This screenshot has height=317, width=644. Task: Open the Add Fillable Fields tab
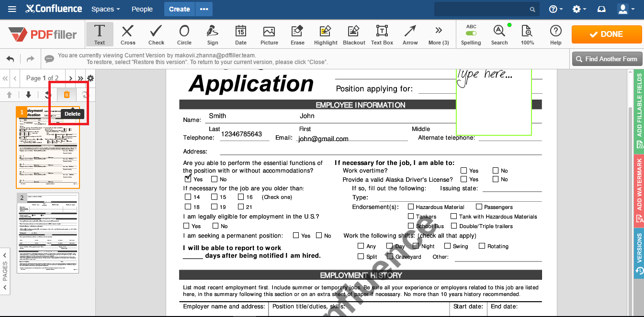(x=639, y=112)
